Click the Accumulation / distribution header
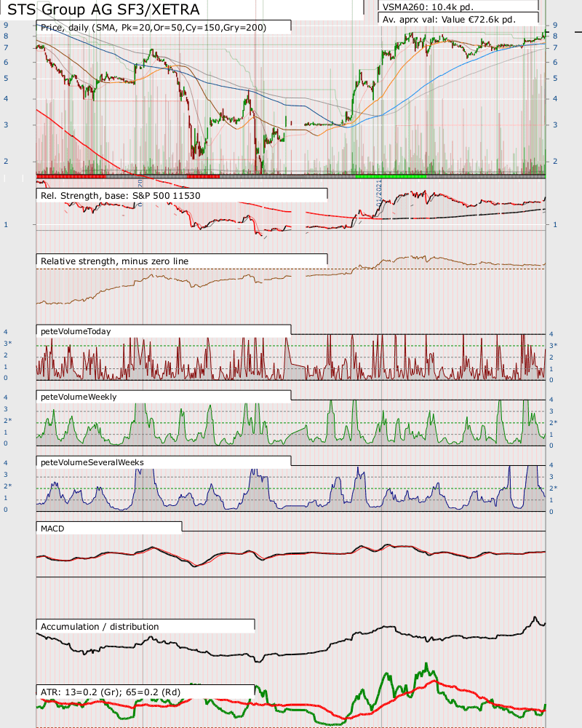Image resolution: width=582 pixels, height=728 pixels. click(100, 626)
